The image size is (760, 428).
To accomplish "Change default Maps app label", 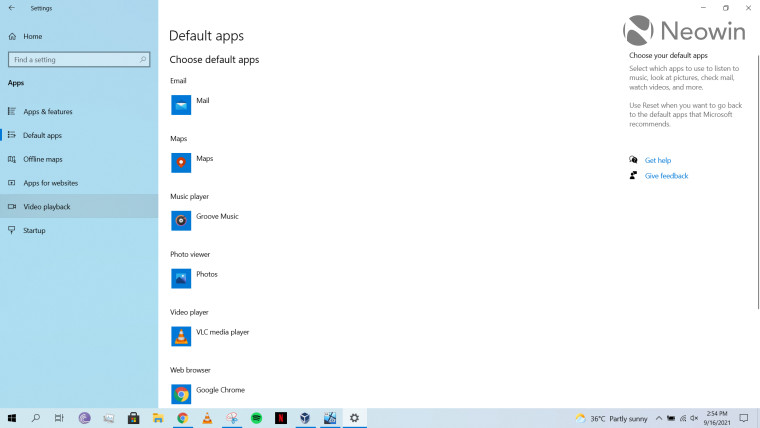I will [205, 159].
